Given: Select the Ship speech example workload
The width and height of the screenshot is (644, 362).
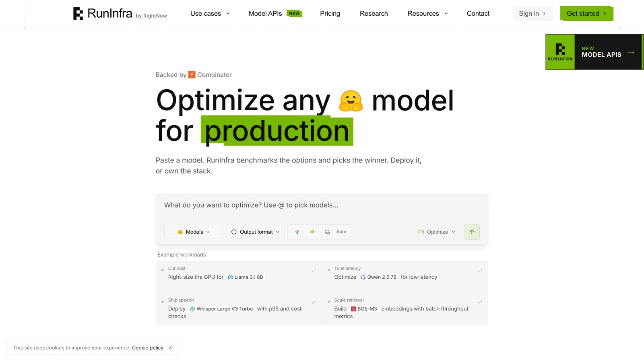Looking at the screenshot, I should tap(239, 309).
